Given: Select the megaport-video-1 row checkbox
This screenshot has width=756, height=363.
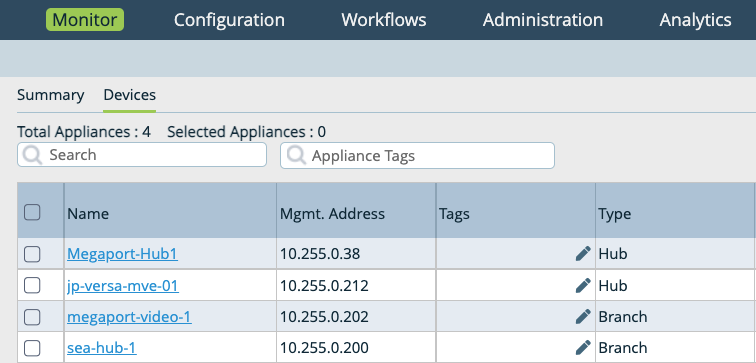Looking at the screenshot, I should coord(32,317).
